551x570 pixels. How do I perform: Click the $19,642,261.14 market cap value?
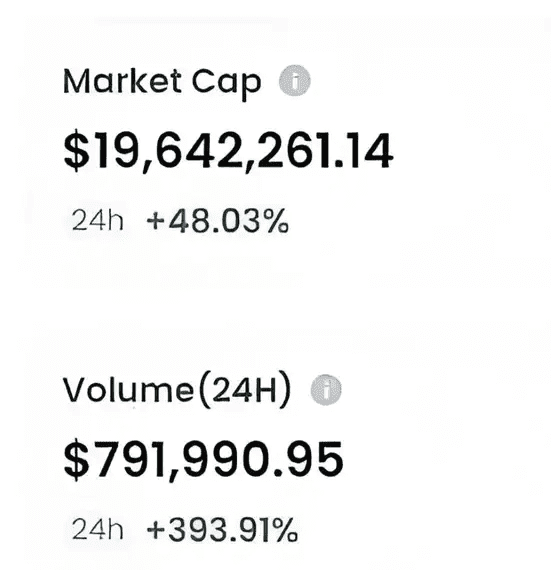pos(228,151)
